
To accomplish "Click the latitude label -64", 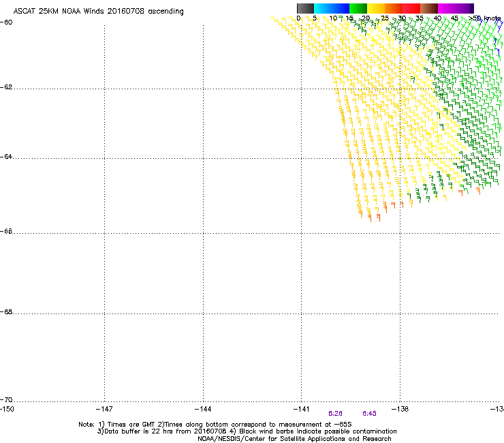I will point(6,157).
